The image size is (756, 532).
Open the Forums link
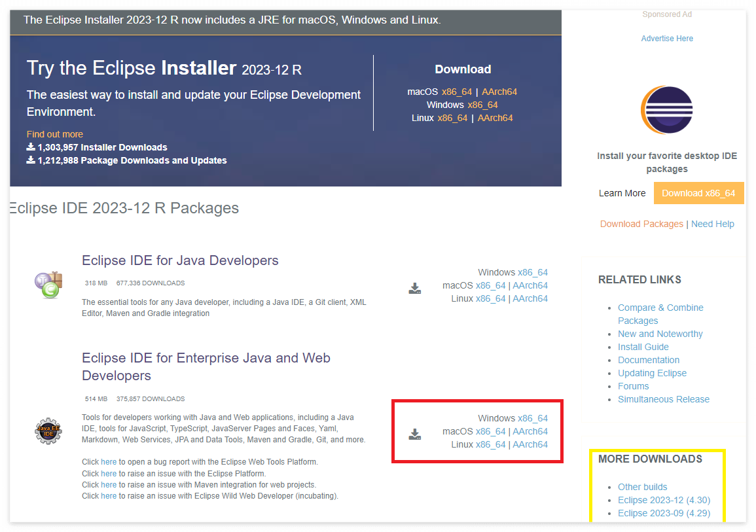point(634,386)
